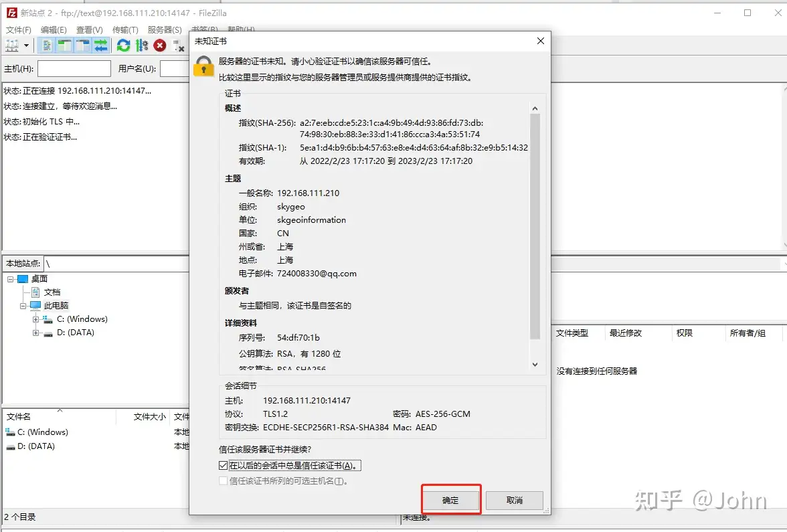Open the 文件(F) menu

(x=19, y=29)
